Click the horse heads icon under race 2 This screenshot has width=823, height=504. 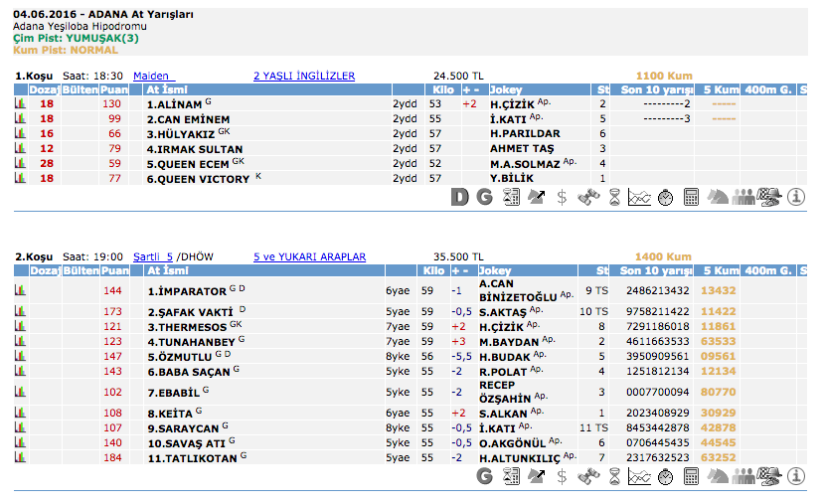click(717, 476)
